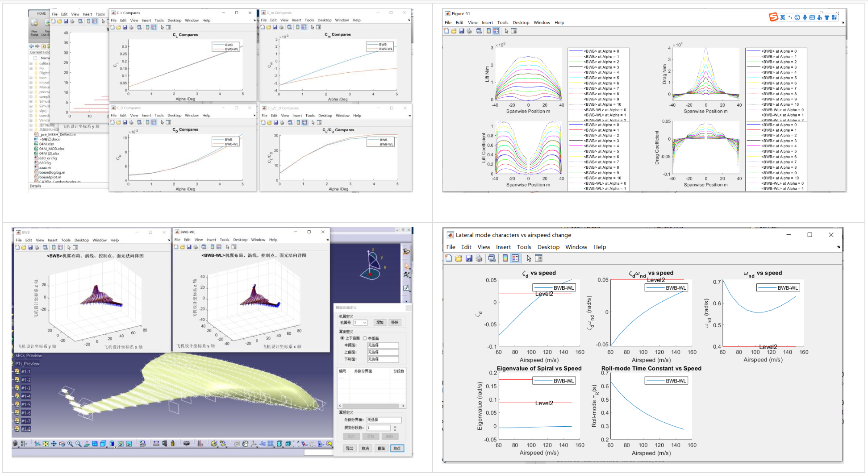Click the 导出 button
Screen dimensions: 868x474
(349, 449)
